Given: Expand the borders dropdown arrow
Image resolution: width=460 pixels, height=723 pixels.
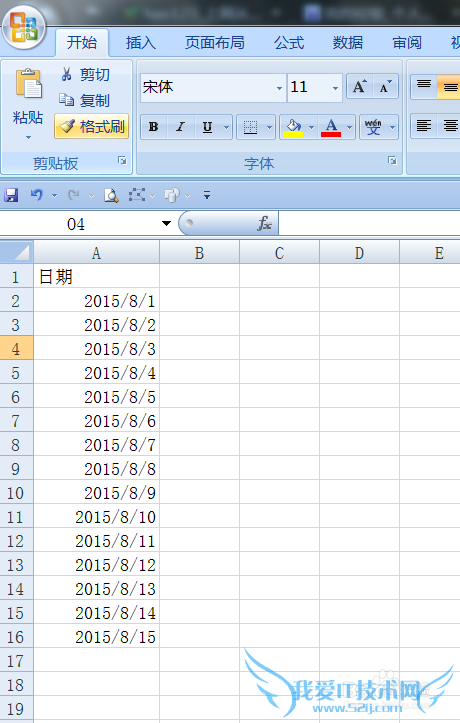Looking at the screenshot, I should (269, 127).
